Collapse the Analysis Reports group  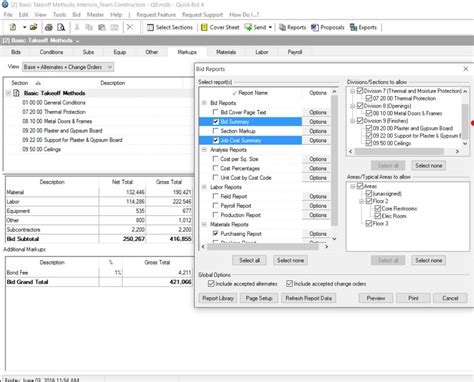click(204, 150)
